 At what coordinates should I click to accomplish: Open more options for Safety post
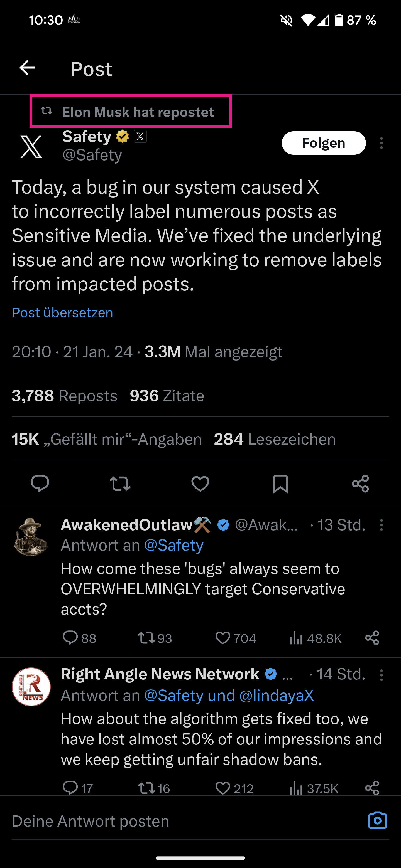click(382, 143)
